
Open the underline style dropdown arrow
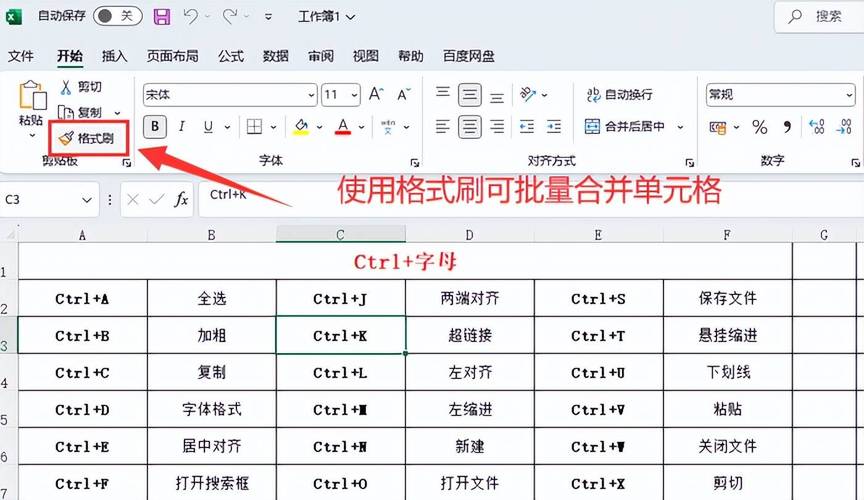click(227, 127)
